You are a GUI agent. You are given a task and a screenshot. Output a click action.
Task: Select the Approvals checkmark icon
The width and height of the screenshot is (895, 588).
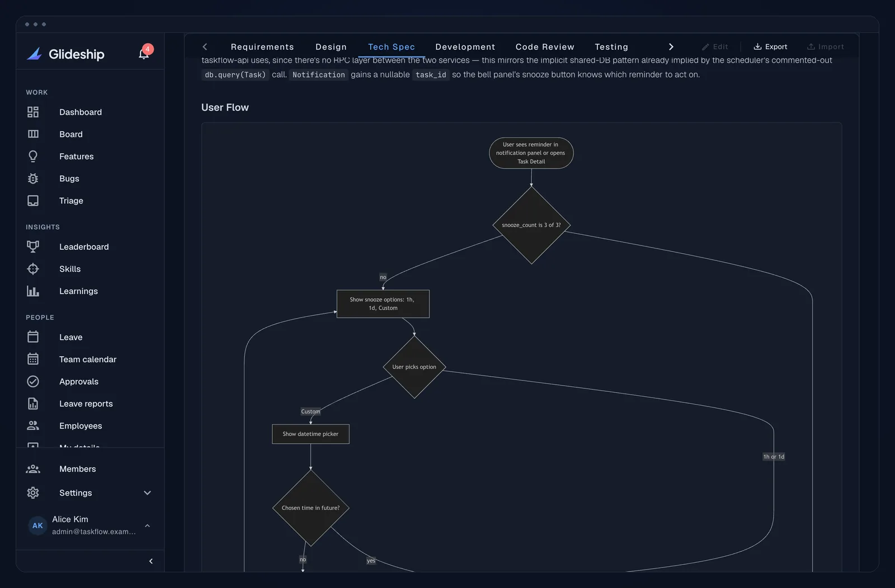click(33, 381)
